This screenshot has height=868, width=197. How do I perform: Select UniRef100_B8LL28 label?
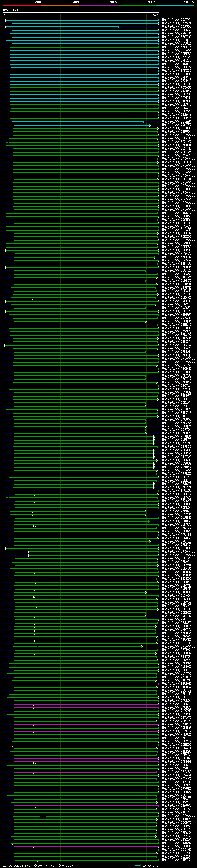click(x=176, y=47)
